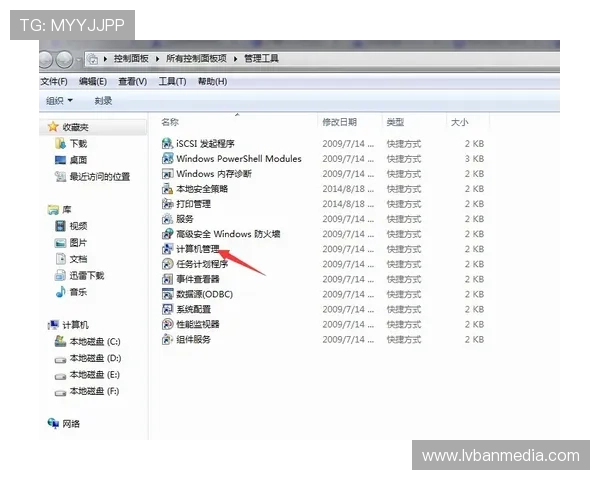Open the 工具(T) menu

point(173,82)
